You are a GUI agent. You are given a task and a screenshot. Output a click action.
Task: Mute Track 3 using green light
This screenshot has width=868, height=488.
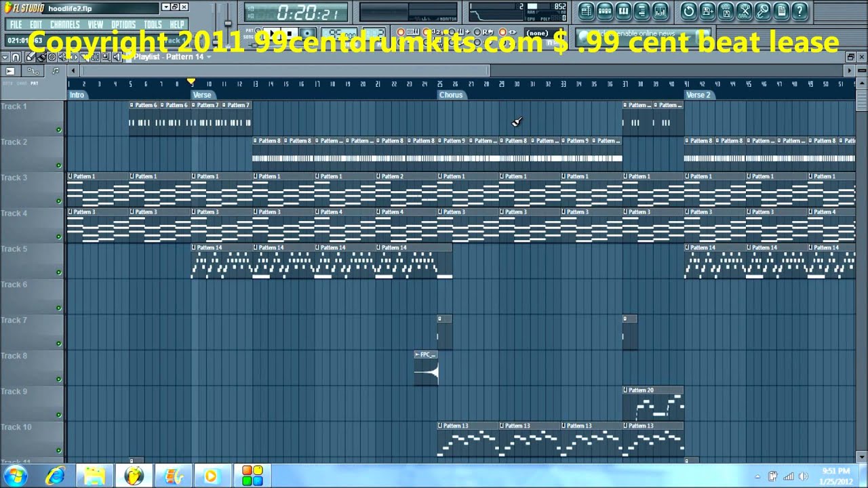59,201
